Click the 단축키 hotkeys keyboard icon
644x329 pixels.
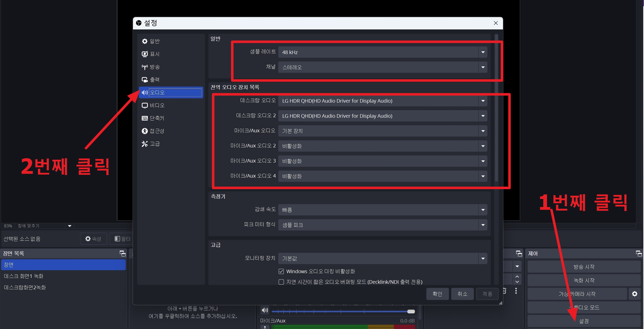145,118
